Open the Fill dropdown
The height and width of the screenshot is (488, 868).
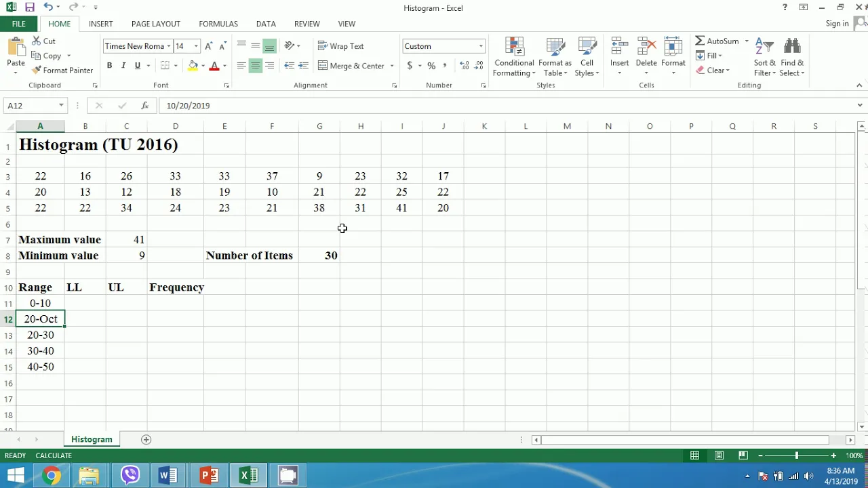(709, 56)
